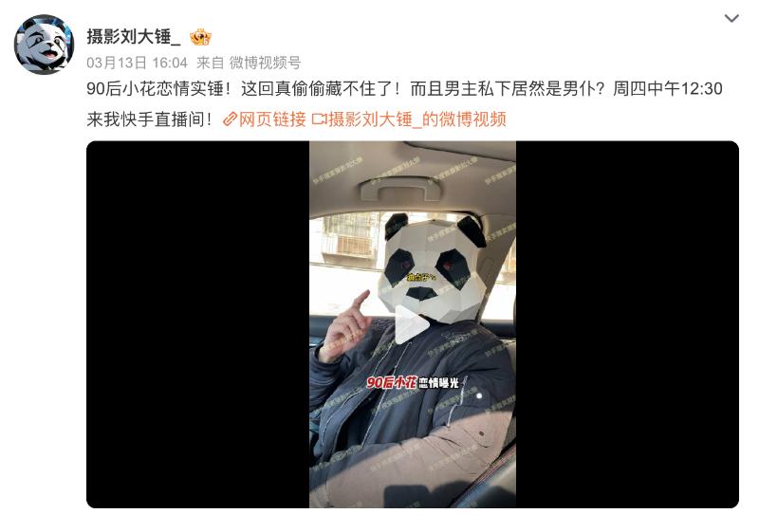This screenshot has height=532, width=759.
Task: Open the panda cartoon profile avatar
Action: pos(44,45)
